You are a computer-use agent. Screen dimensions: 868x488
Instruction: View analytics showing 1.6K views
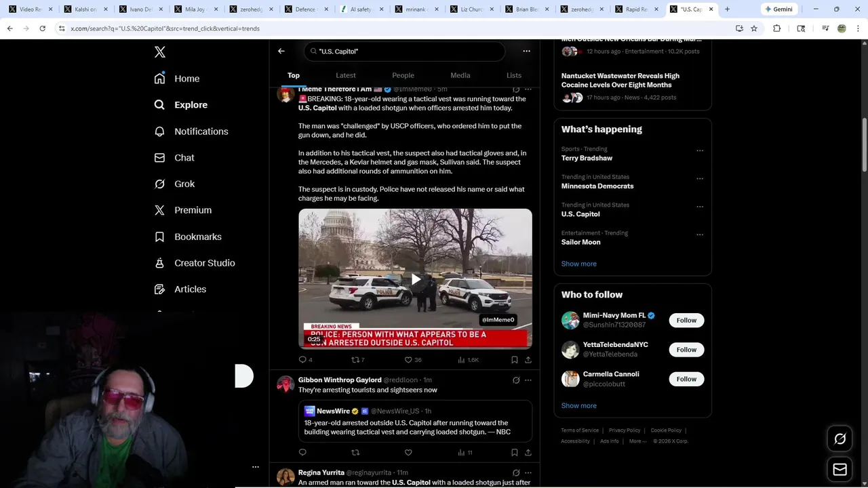(x=468, y=360)
